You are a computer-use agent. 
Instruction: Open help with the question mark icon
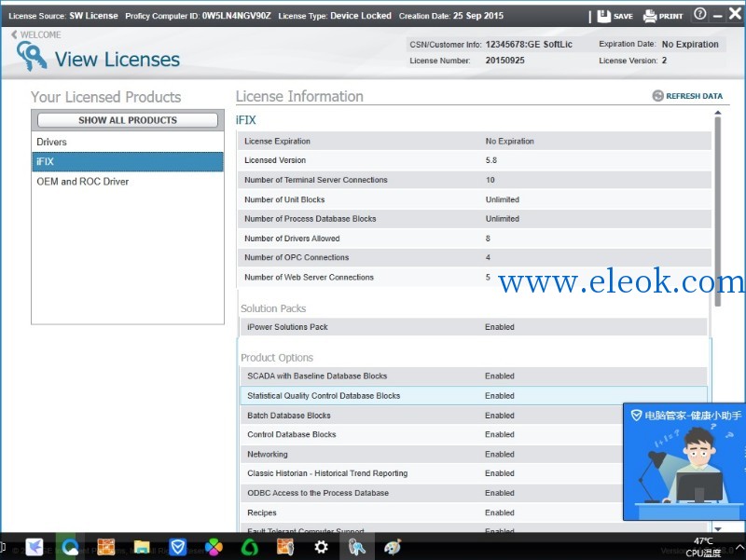700,14
